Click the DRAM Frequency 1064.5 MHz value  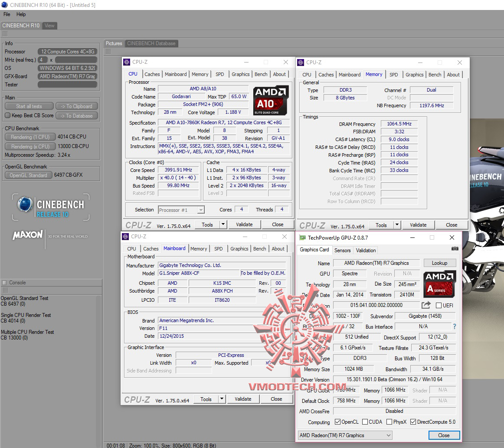[x=399, y=124]
